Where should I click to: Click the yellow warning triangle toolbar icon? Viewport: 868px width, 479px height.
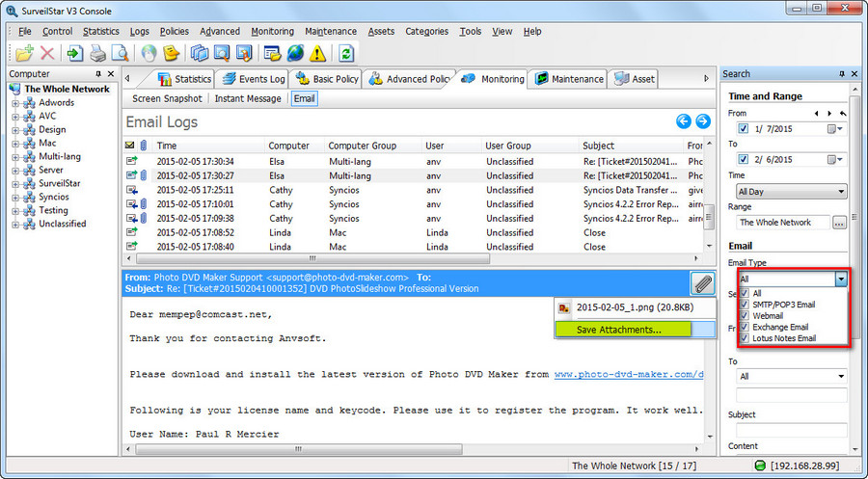(317, 53)
